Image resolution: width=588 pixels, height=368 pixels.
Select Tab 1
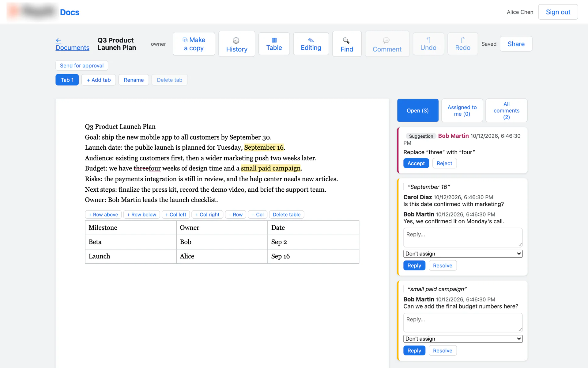[x=67, y=80]
